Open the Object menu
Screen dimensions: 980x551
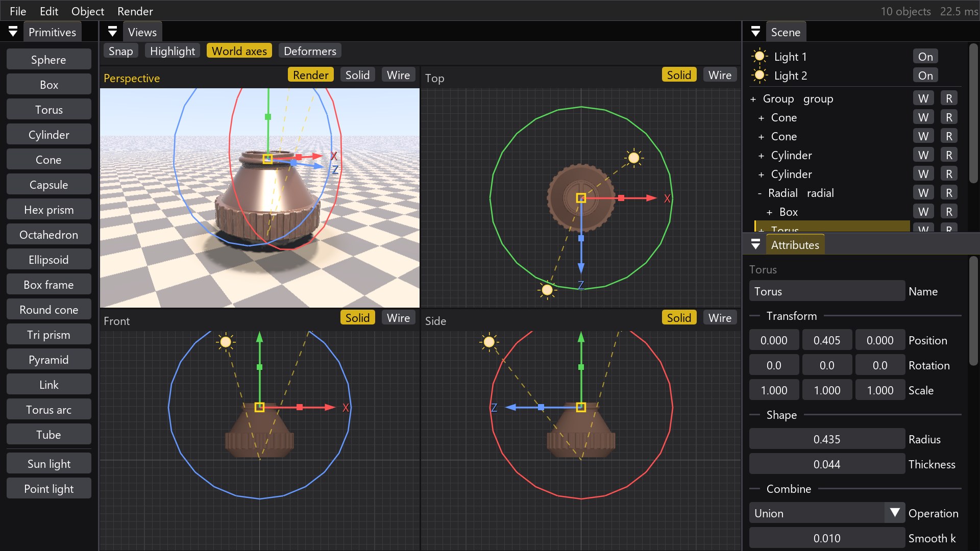(x=88, y=11)
